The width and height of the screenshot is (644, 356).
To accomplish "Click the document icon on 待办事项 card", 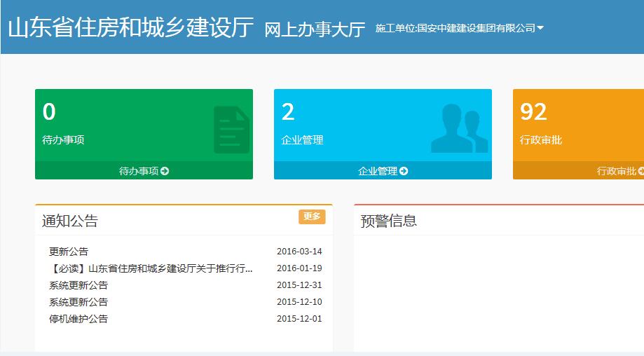I will (x=231, y=130).
